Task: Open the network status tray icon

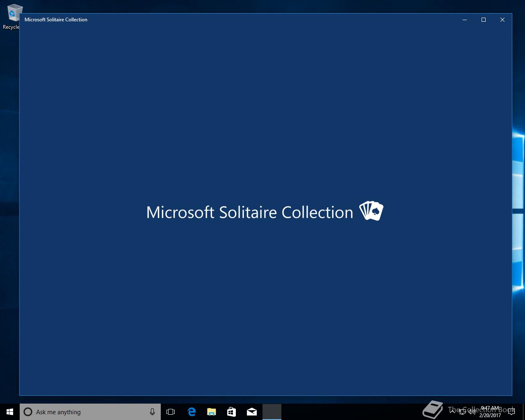Action: (x=462, y=412)
